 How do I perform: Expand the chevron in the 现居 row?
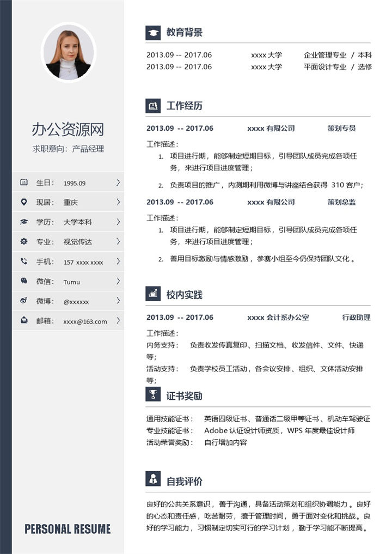118,202
